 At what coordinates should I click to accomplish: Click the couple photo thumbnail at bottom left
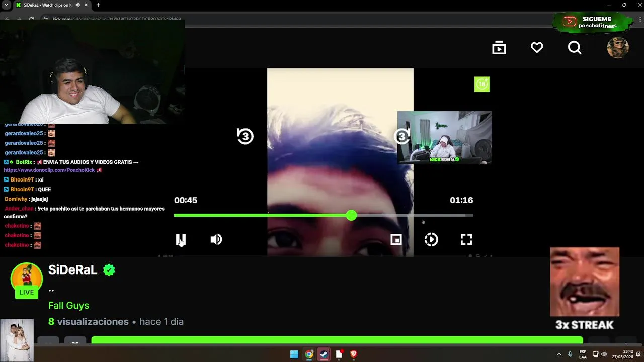pyautogui.click(x=17, y=340)
